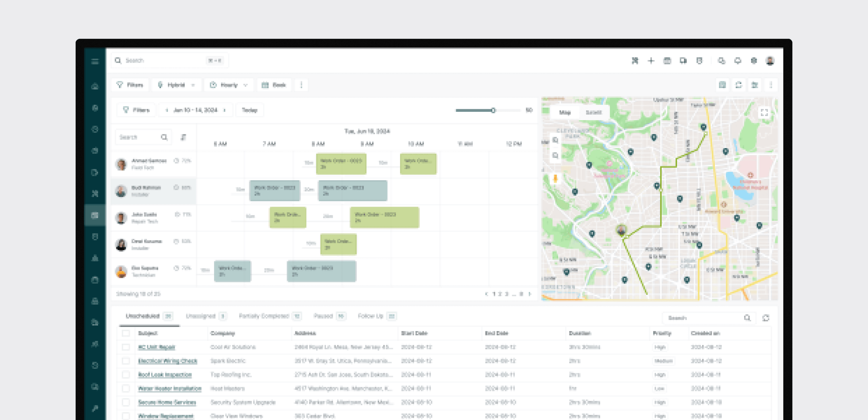Image resolution: width=868 pixels, height=420 pixels.
Task: Zoom in on the map
Action: tap(555, 140)
